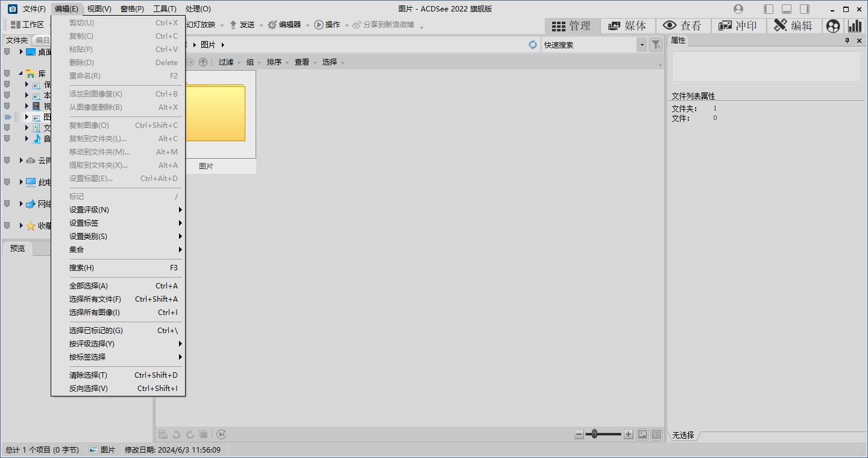
Task: Click 搜索(H) menu entry
Action: pyautogui.click(x=118, y=268)
